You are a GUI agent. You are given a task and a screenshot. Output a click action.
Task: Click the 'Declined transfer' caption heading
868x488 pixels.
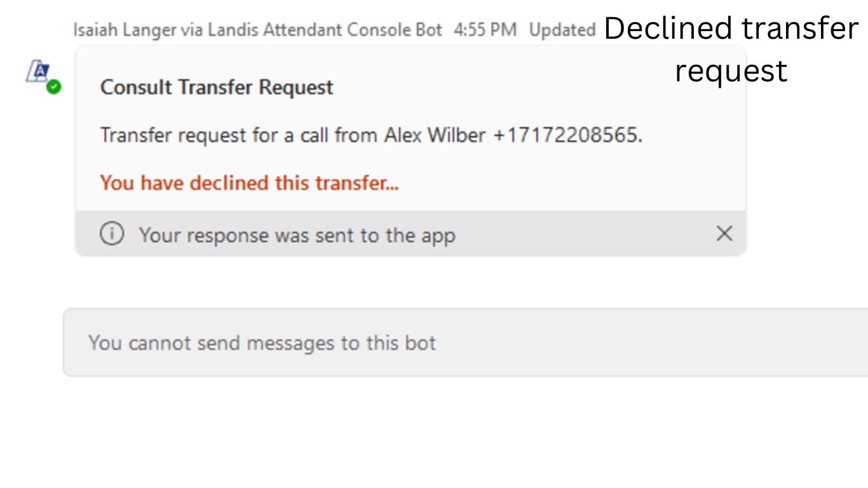coord(731,29)
